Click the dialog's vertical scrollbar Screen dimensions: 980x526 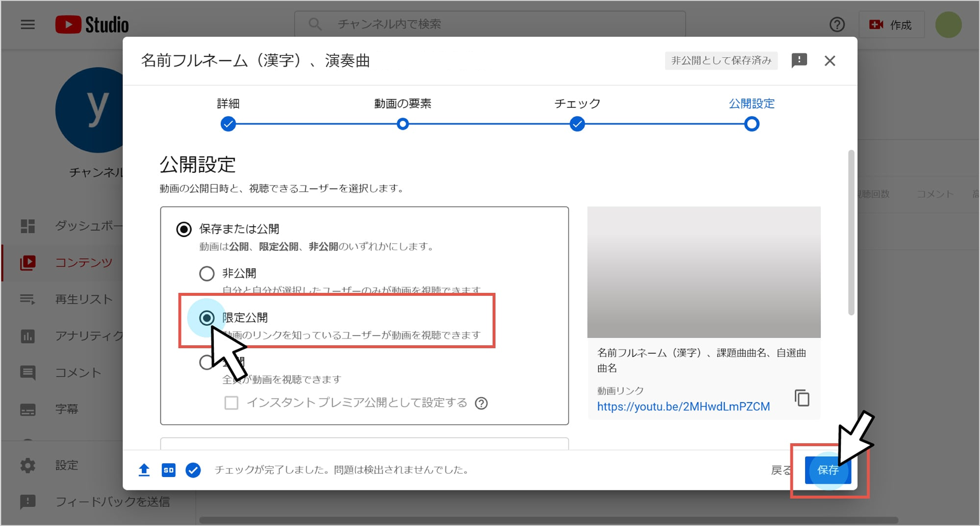click(x=851, y=232)
